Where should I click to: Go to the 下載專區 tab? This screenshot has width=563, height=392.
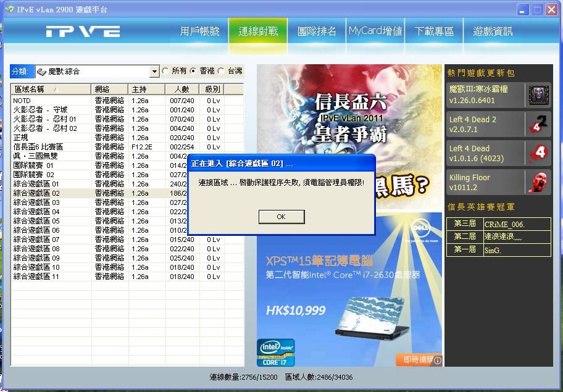click(x=434, y=31)
